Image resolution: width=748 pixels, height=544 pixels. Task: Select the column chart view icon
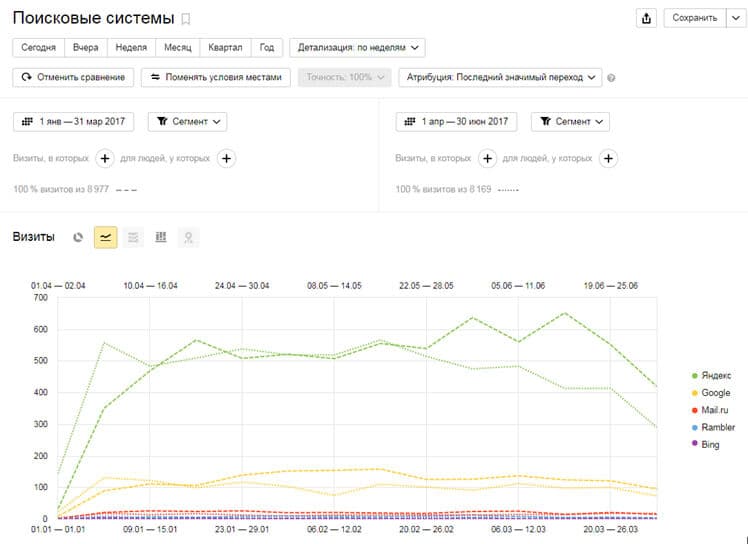(161, 237)
